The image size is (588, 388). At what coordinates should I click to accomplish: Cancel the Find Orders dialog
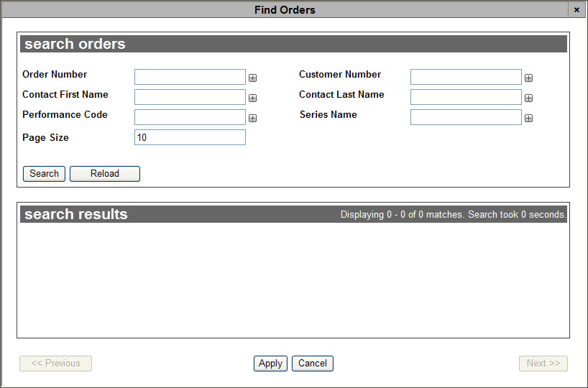[313, 364]
